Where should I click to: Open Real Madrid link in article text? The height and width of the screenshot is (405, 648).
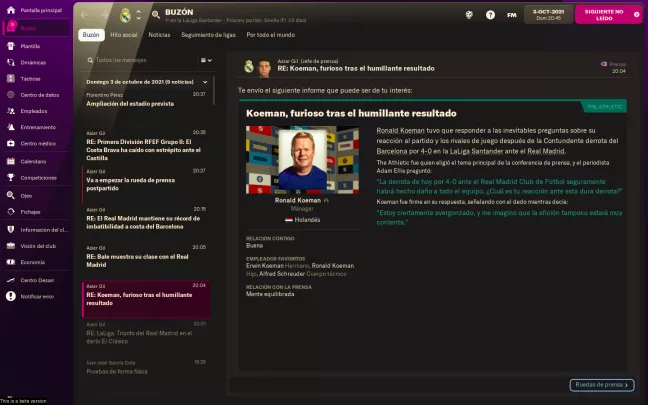pyautogui.click(x=546, y=151)
